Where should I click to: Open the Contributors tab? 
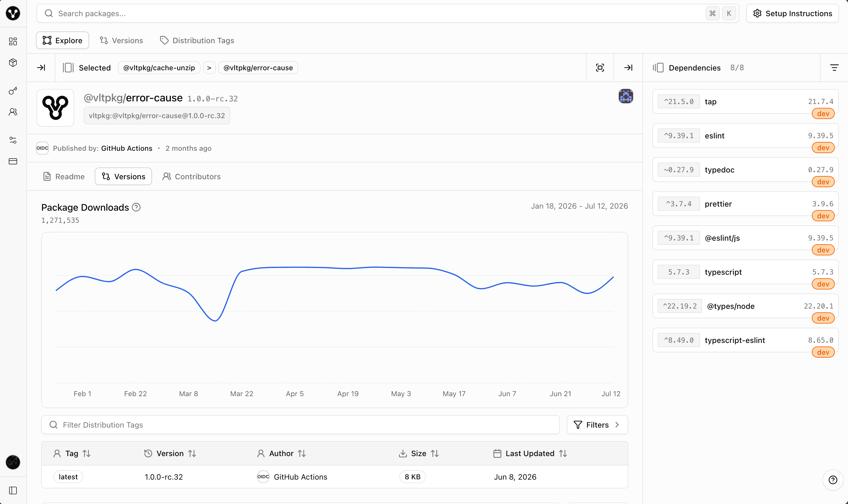192,176
